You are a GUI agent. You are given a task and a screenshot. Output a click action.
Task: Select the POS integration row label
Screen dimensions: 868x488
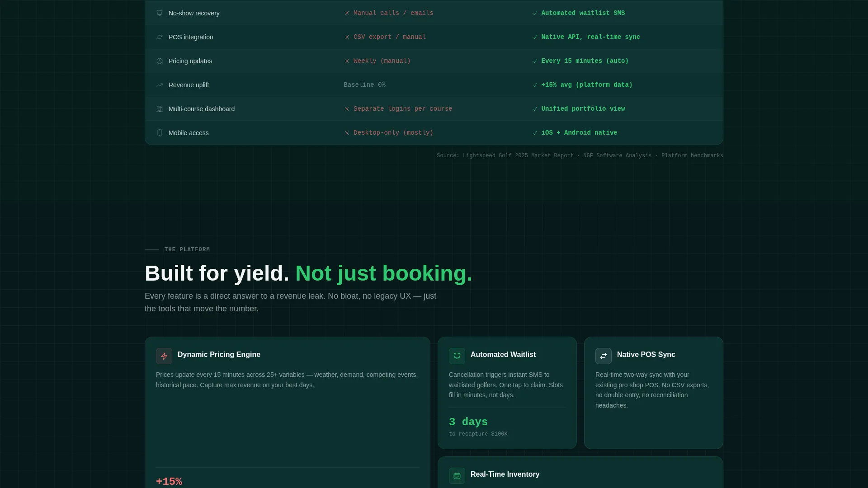tap(191, 37)
